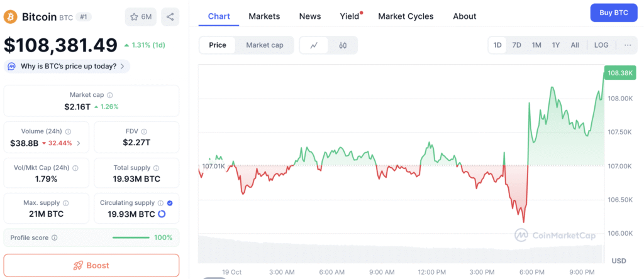Image resolution: width=644 pixels, height=279 pixels.
Task: Toggle the LOG scale option
Action: pyautogui.click(x=601, y=45)
